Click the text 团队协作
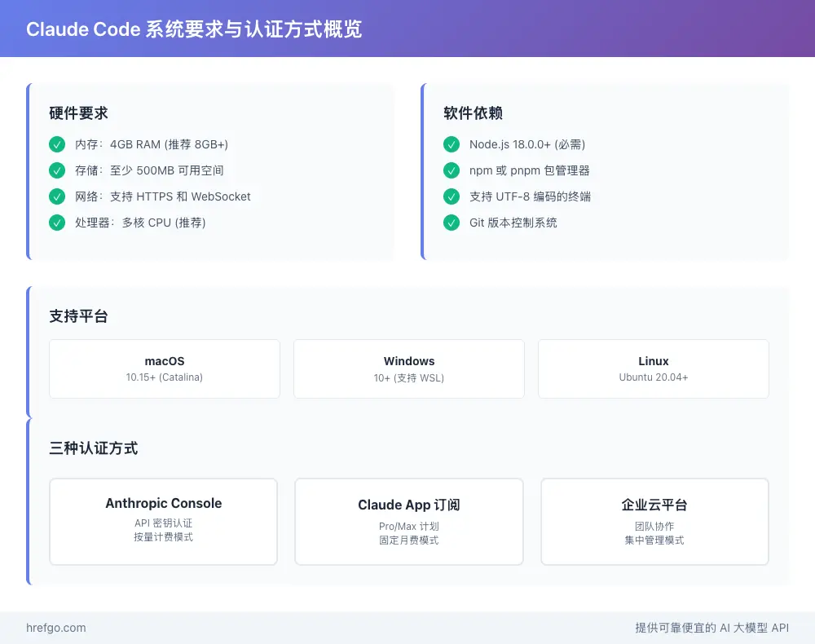 pyautogui.click(x=654, y=526)
